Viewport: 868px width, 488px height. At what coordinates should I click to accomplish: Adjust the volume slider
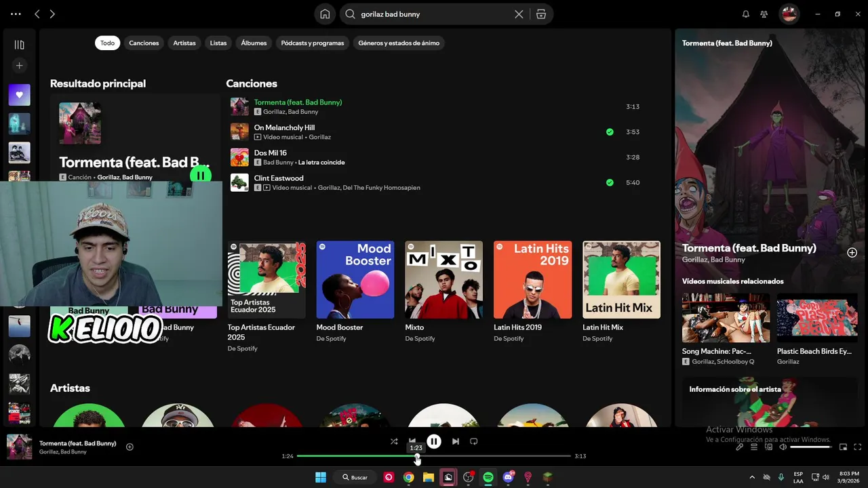pyautogui.click(x=811, y=447)
